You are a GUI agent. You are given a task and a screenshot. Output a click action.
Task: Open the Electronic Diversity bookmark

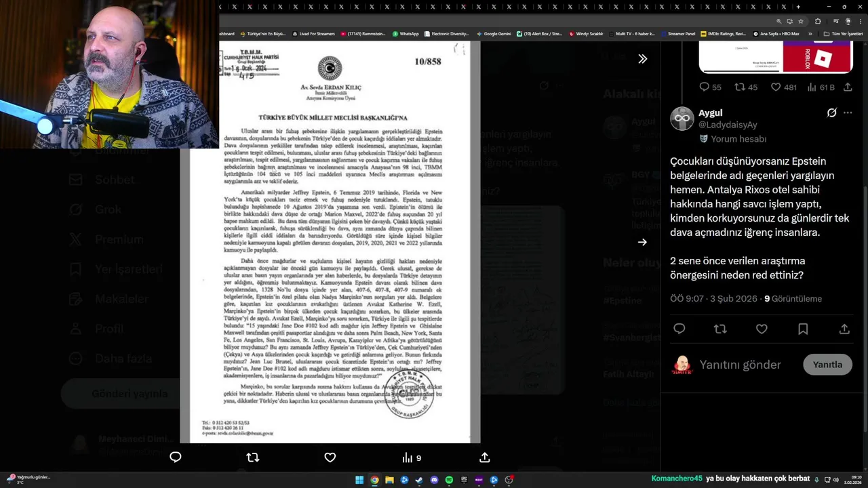pyautogui.click(x=446, y=34)
